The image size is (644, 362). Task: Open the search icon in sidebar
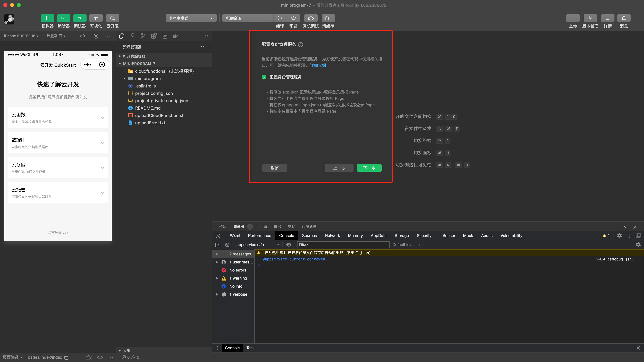point(132,36)
